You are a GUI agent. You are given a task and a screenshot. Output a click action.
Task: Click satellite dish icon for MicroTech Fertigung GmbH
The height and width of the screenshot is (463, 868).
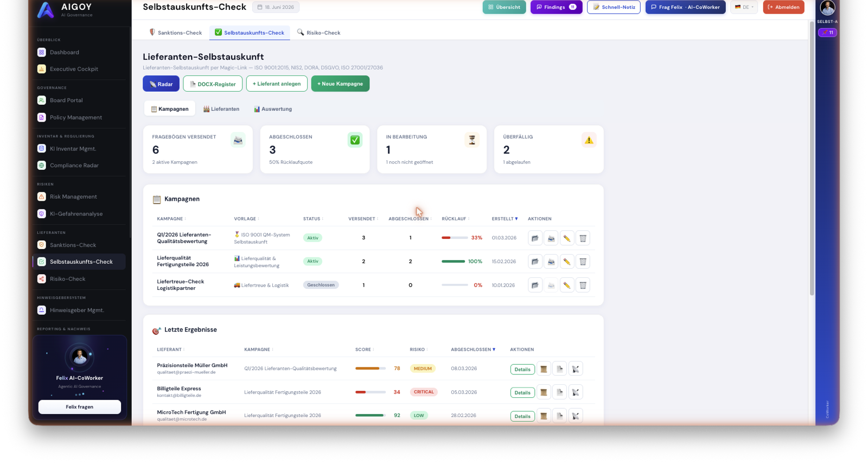tap(576, 416)
